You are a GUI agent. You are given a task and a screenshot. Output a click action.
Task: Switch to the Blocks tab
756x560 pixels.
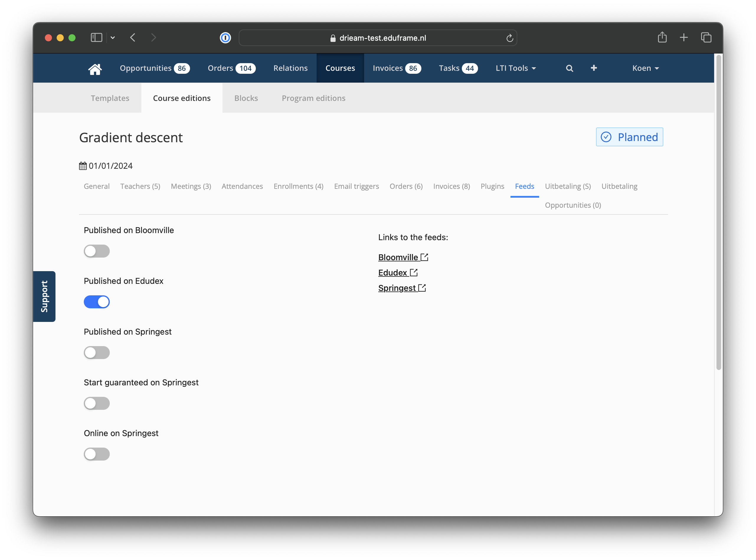[x=246, y=98]
